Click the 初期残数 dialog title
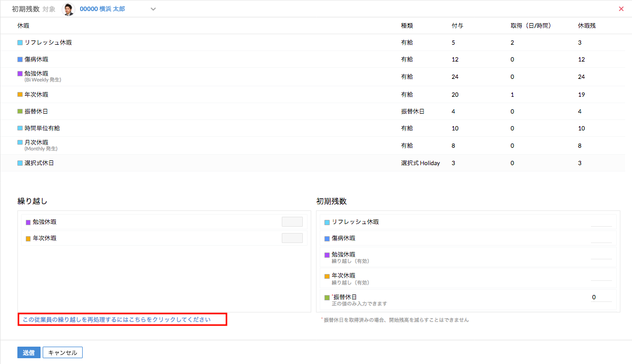The width and height of the screenshot is (632, 364). [x=25, y=9]
